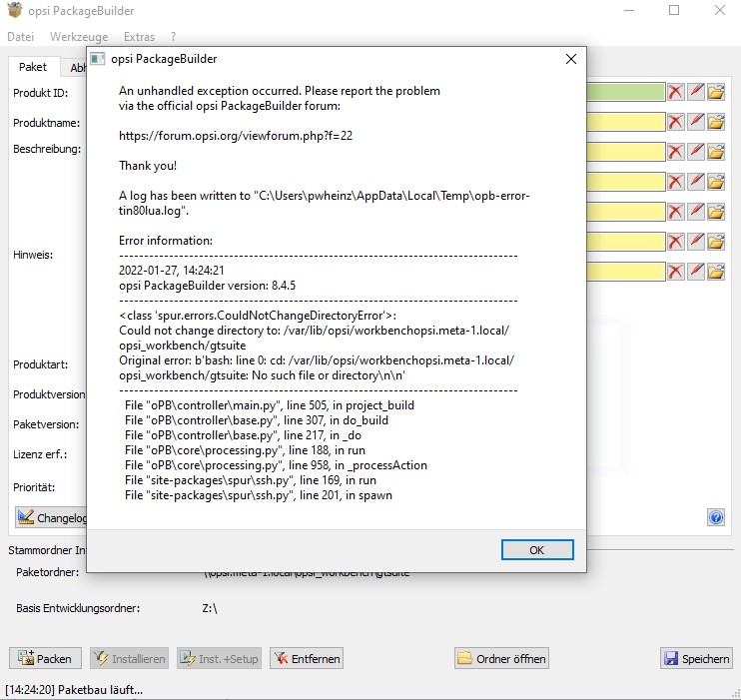Click the first yellow input field in the main window
The height and width of the screenshot is (700, 741).
click(626, 122)
